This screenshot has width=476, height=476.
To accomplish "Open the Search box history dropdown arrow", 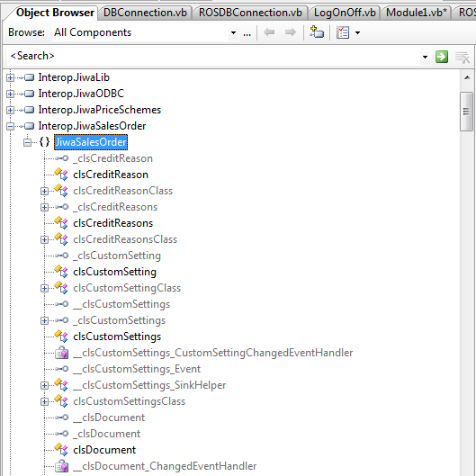I will (x=425, y=57).
